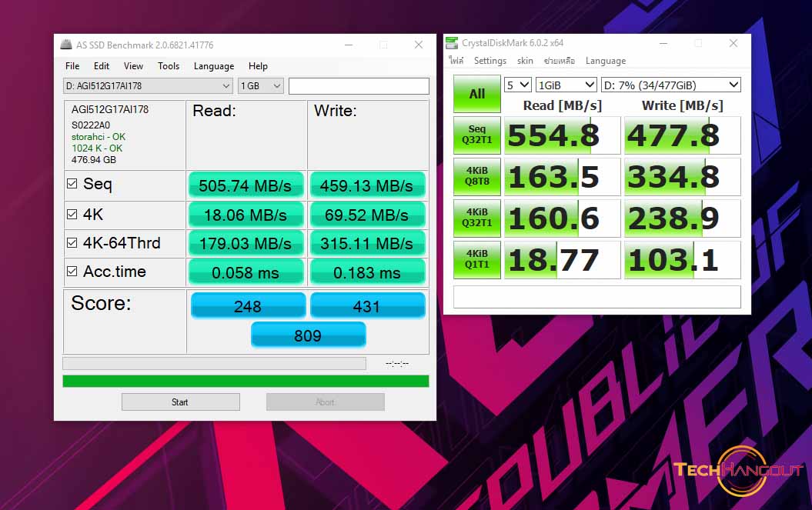This screenshot has height=510, width=812.
Task: Uncheck the 4K-64Thrd test checkbox
Action: point(72,243)
